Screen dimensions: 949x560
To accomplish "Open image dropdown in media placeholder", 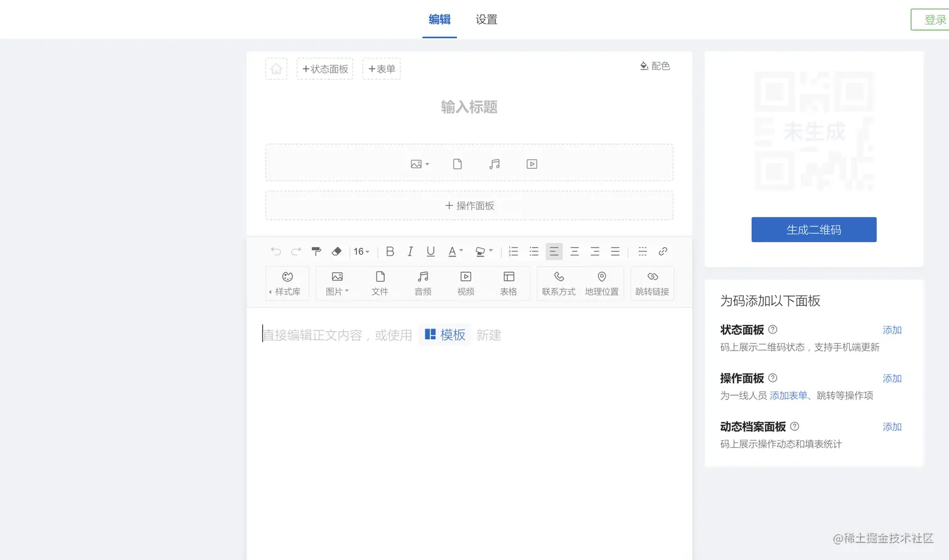I will (x=420, y=164).
